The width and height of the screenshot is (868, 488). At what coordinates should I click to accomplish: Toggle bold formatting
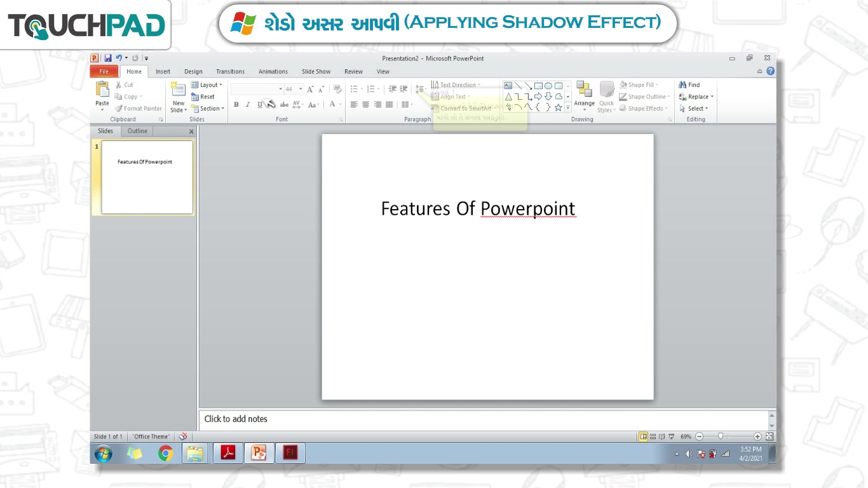click(x=236, y=105)
